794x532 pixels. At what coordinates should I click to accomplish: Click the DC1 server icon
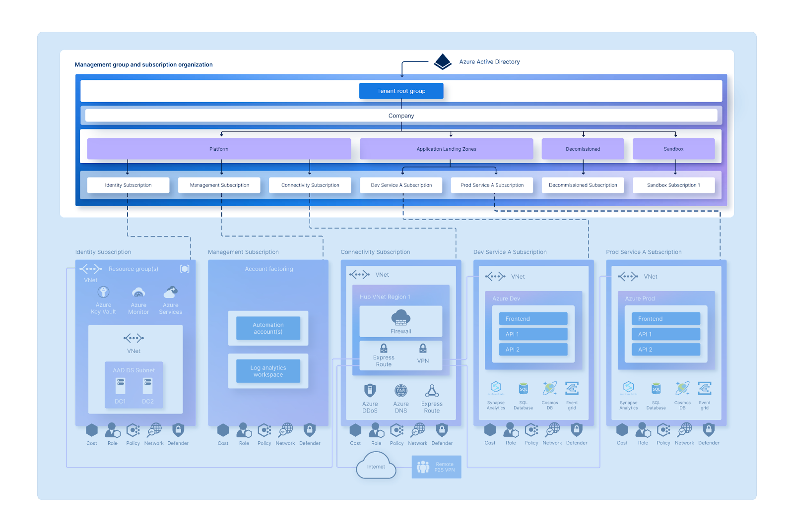pyautogui.click(x=120, y=386)
